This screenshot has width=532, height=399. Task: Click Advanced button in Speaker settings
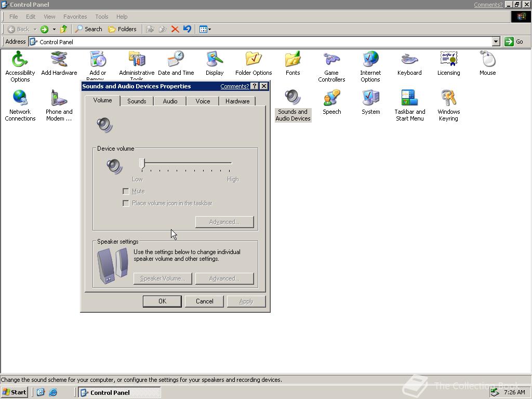pos(224,278)
